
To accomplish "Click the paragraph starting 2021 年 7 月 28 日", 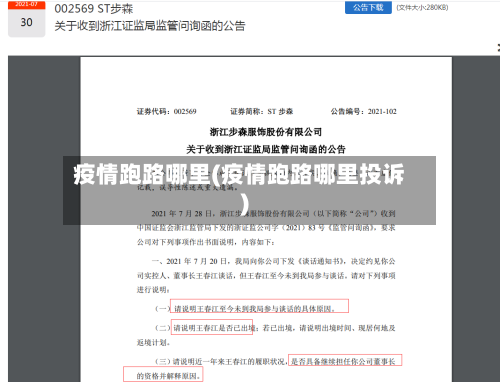I will click(266, 228).
